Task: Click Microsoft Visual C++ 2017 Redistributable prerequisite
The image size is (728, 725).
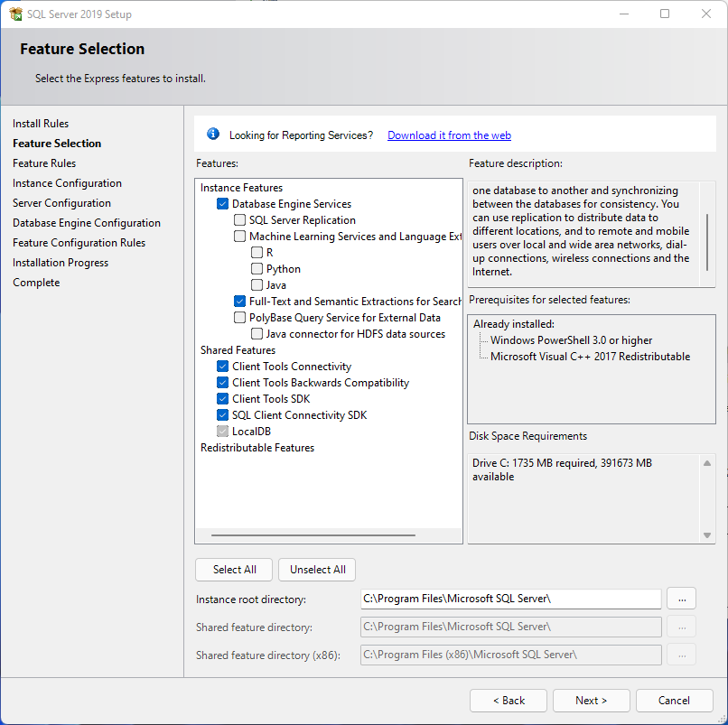Action: [x=590, y=357]
